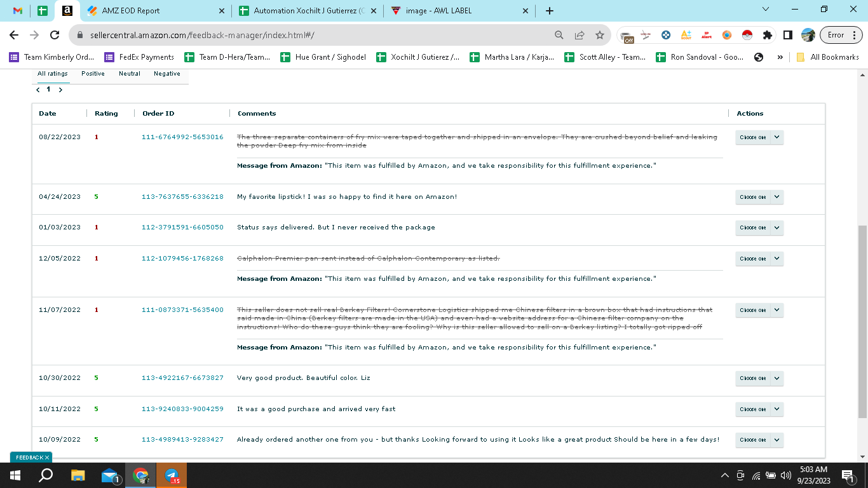Open Choose one dropdown for 10/09/2022 feedback

point(759,440)
